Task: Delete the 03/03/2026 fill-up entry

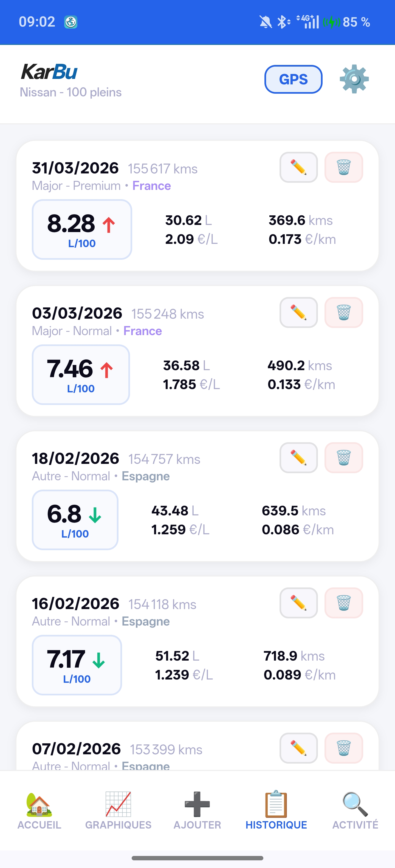Action: coord(343,312)
